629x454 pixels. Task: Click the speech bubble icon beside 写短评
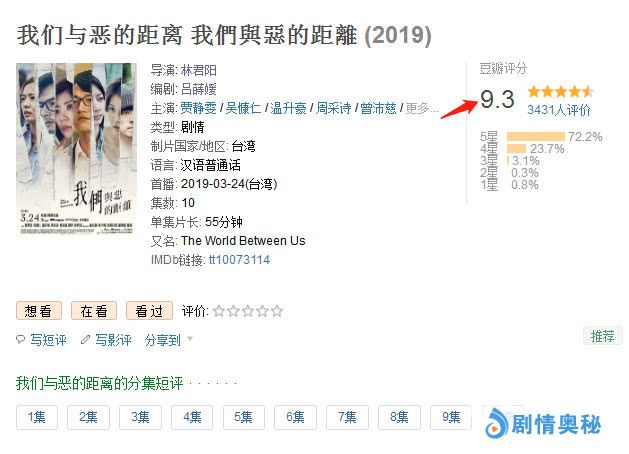[20, 340]
